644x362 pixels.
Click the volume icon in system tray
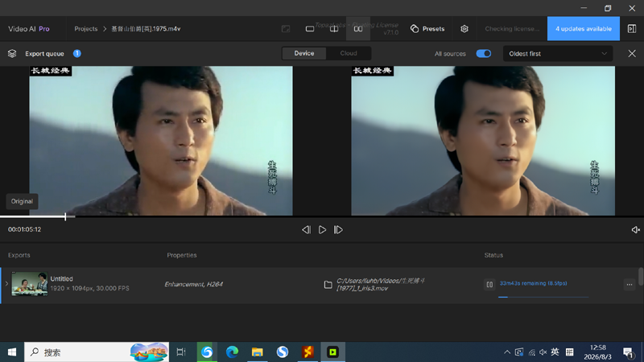pyautogui.click(x=543, y=352)
